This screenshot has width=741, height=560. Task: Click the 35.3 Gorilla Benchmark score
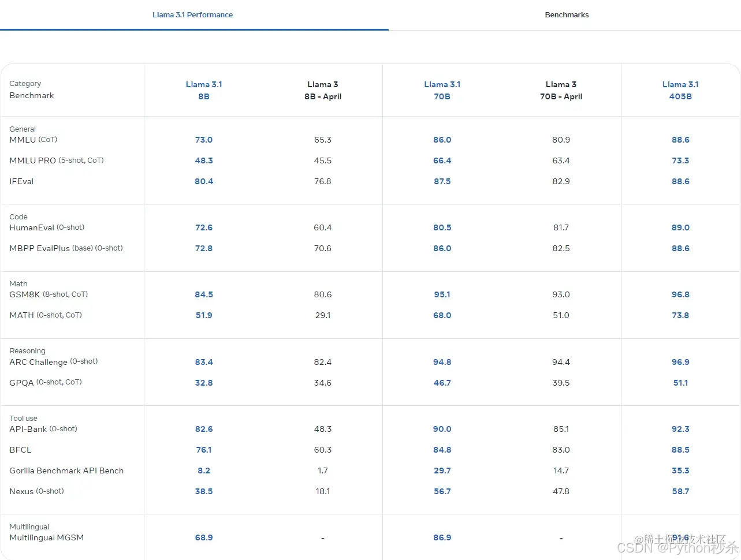[x=680, y=471]
